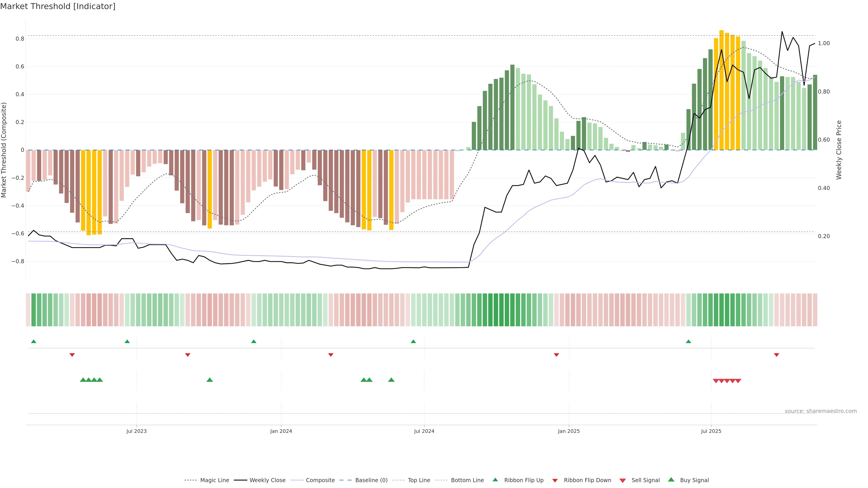Click the Jan 2024 x-axis label
The image size is (868, 488).
tap(281, 431)
